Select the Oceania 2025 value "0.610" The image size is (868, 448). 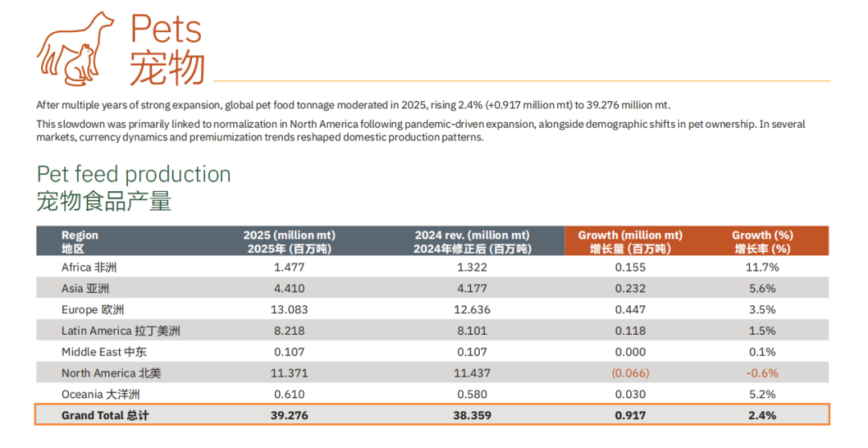tap(289, 394)
